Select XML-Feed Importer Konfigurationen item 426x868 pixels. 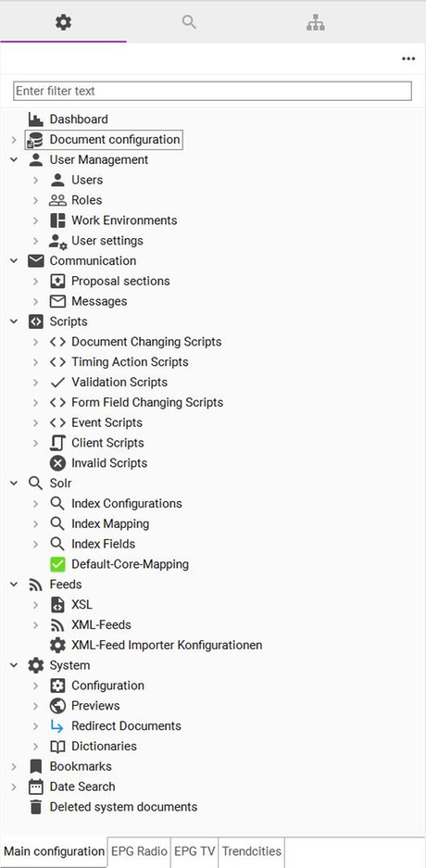coord(167,645)
